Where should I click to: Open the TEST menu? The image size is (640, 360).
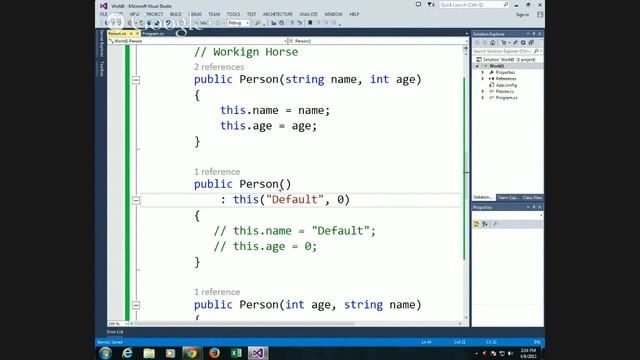pos(251,14)
